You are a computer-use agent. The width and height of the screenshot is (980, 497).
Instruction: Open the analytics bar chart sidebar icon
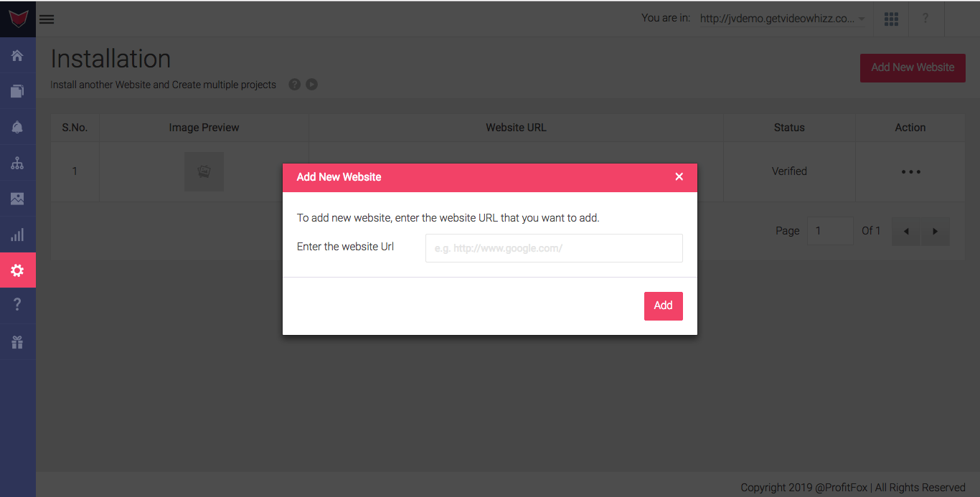click(x=17, y=235)
